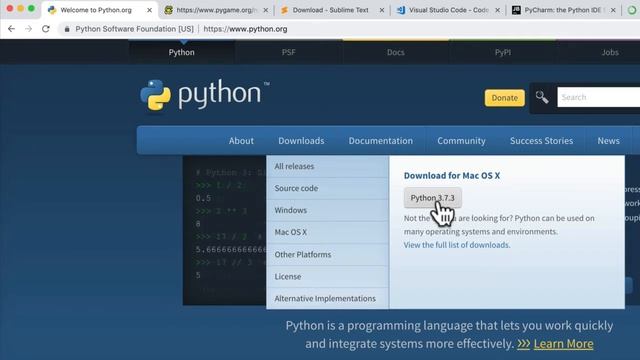Follow View the full list of downloads link
The width and height of the screenshot is (640, 360).
457,245
